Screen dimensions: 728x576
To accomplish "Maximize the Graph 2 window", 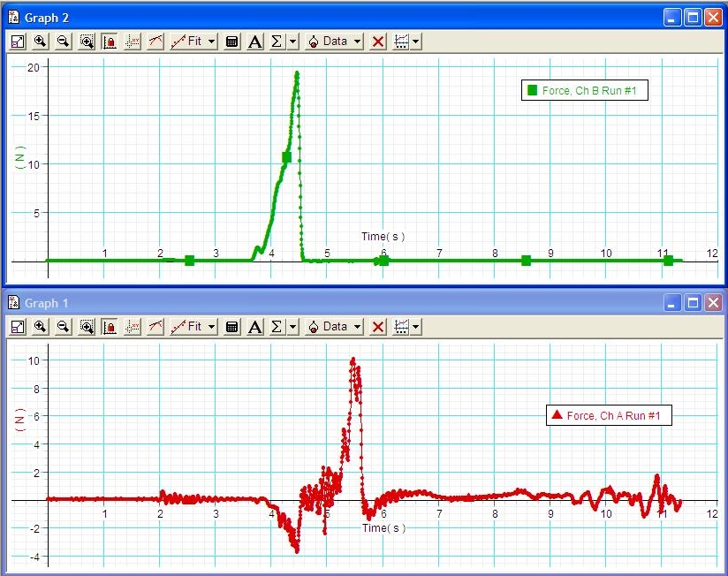I will click(694, 18).
